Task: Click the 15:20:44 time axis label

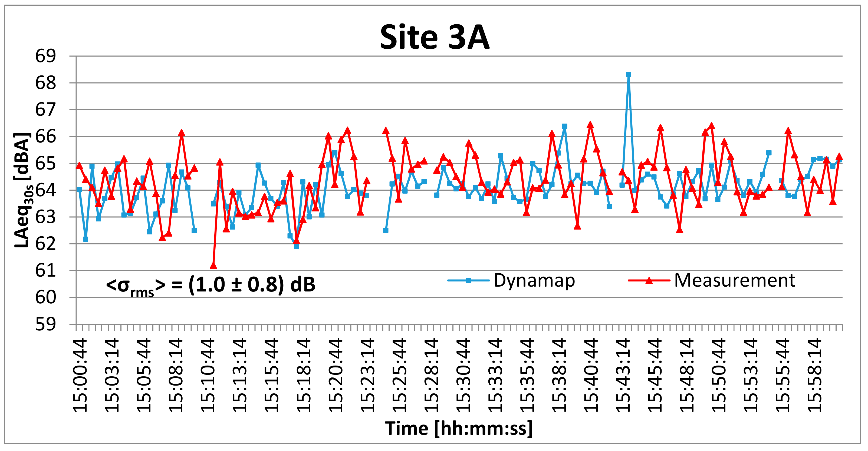Action: point(335,375)
